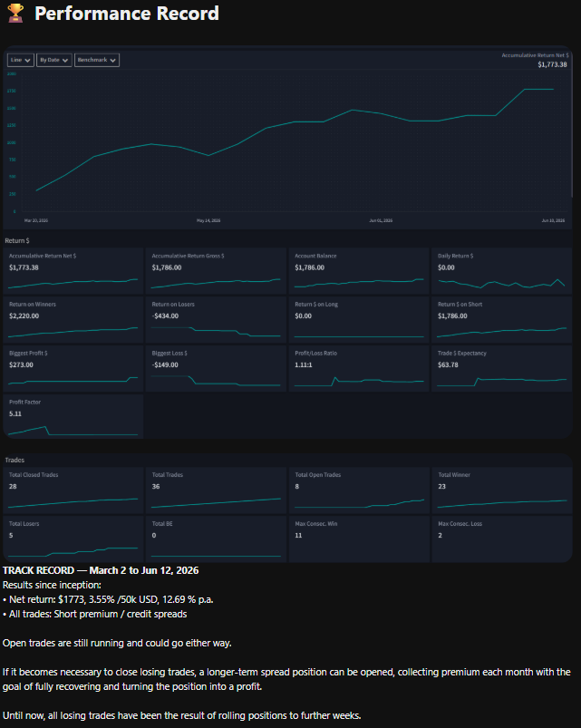Open the Total BE card

pos(216,539)
